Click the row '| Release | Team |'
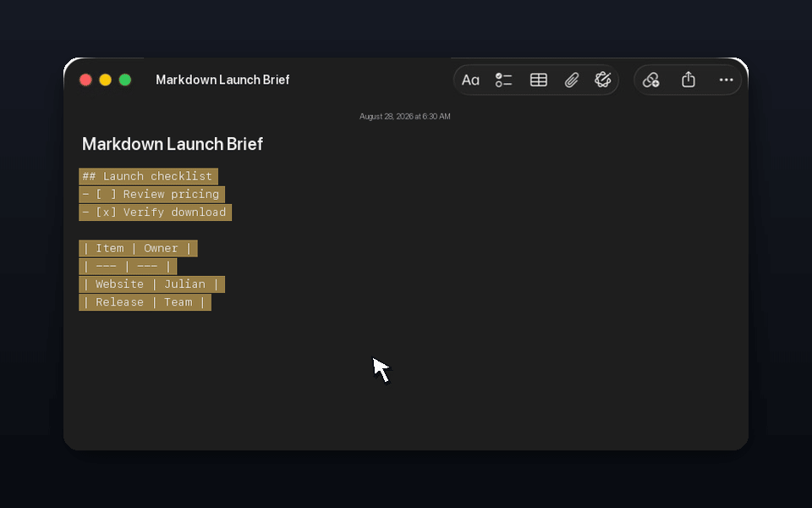Viewport: 812px width, 508px height. [x=145, y=302]
